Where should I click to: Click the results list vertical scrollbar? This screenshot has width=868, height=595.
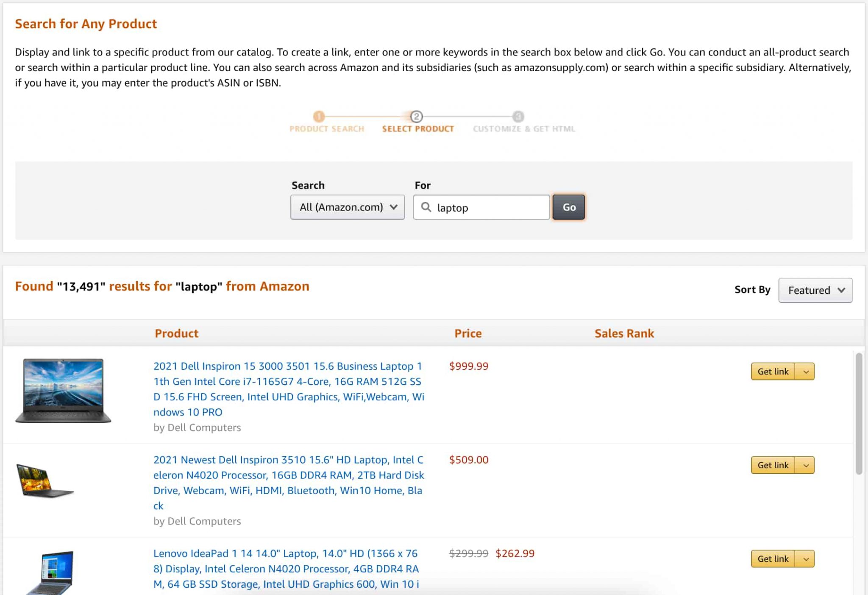[859, 413]
